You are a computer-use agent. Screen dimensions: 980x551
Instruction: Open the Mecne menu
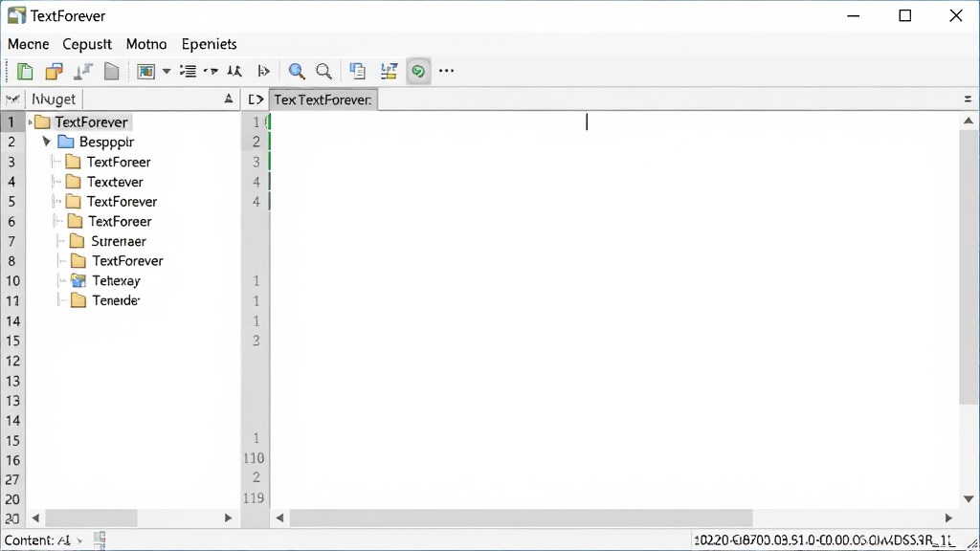[29, 44]
